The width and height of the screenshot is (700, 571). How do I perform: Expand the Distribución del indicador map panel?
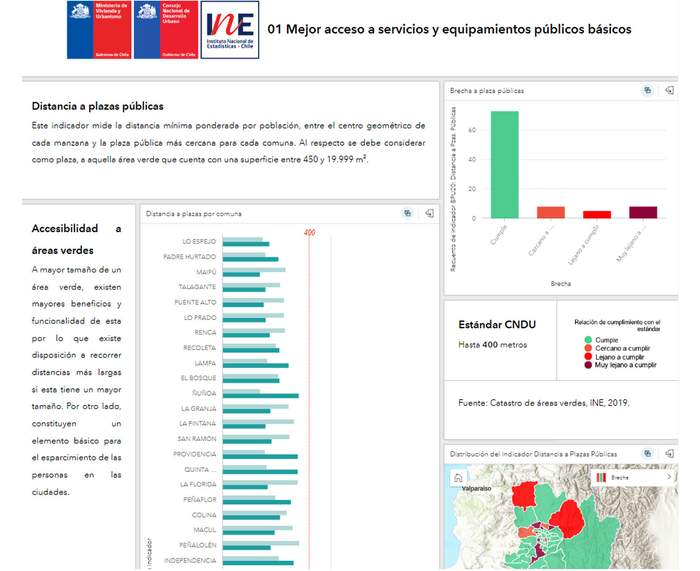click(668, 454)
